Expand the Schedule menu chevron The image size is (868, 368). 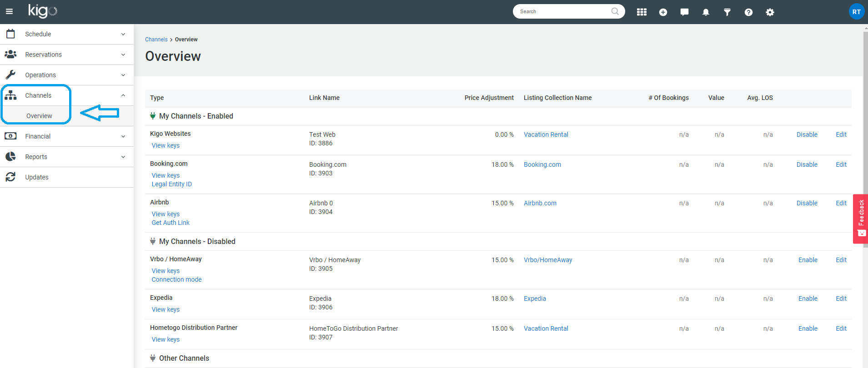[123, 34]
